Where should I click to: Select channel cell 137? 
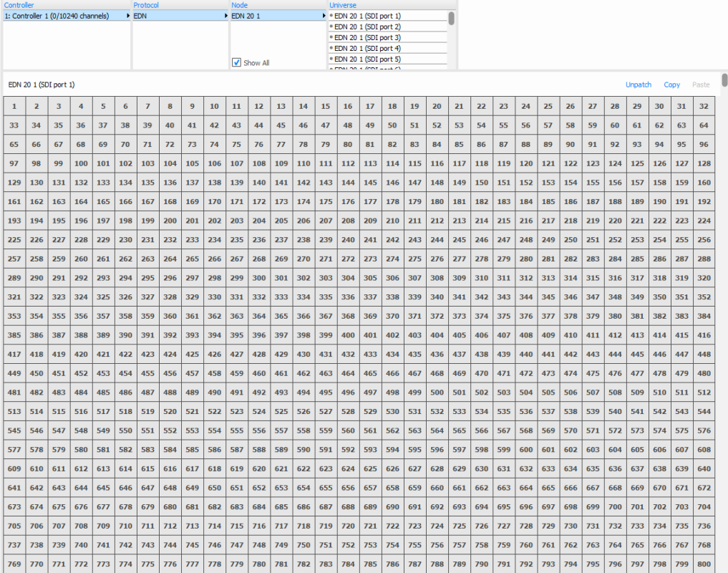coord(193,183)
